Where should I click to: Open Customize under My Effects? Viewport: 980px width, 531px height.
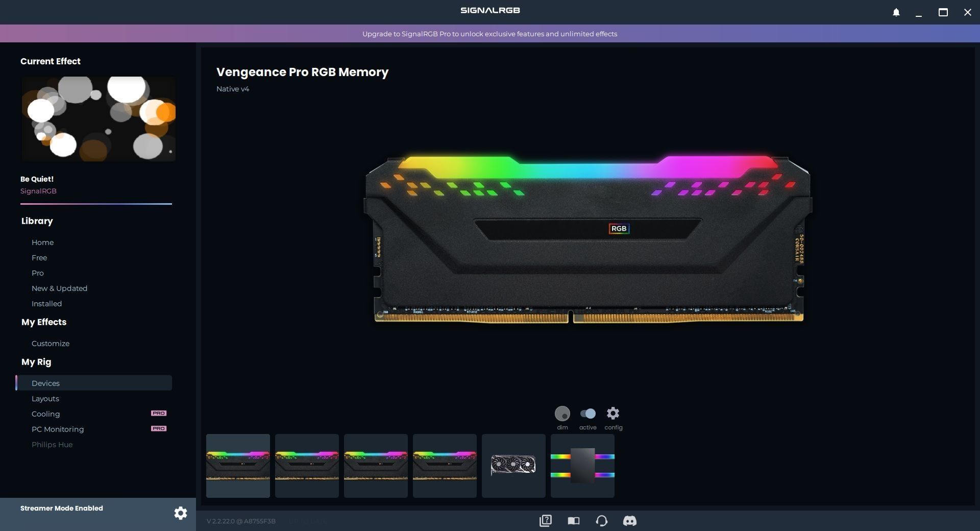click(51, 344)
